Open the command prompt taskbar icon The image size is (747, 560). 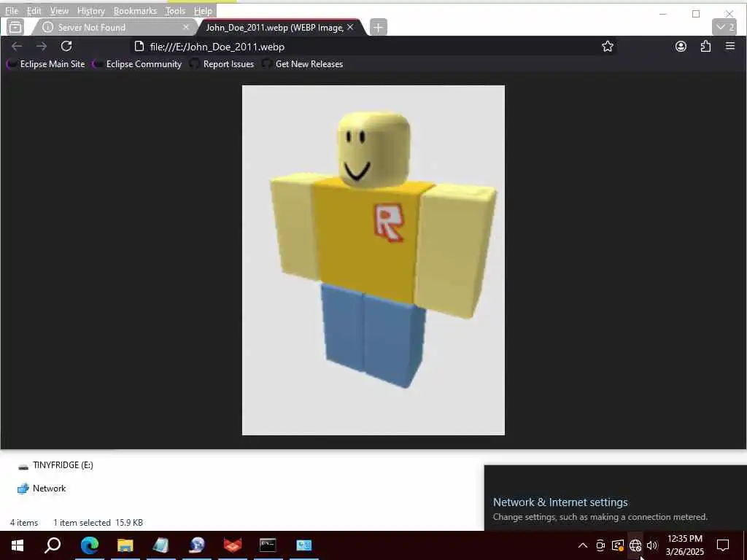(x=268, y=545)
